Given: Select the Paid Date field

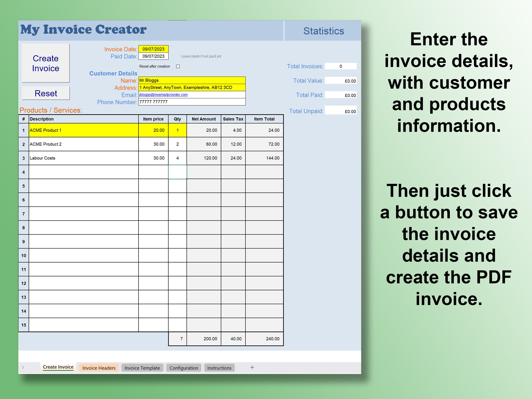Looking at the screenshot, I should point(153,56).
